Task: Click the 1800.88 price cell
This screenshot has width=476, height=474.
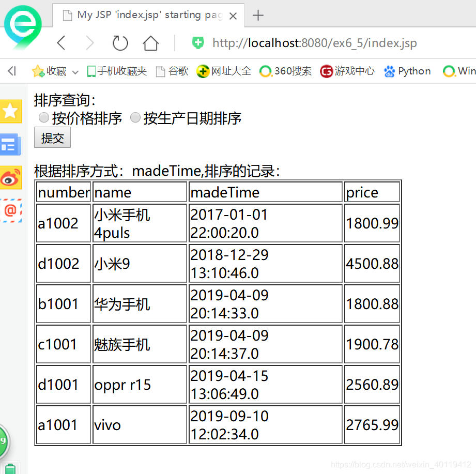Action: (372, 304)
